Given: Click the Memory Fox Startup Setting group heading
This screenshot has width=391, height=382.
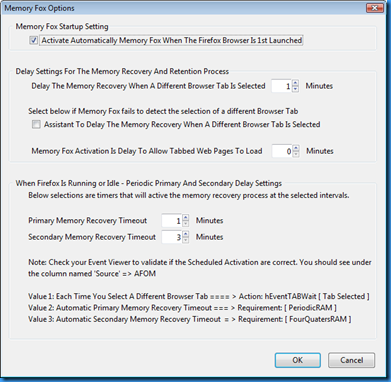Looking at the screenshot, I should pyautogui.click(x=62, y=27).
